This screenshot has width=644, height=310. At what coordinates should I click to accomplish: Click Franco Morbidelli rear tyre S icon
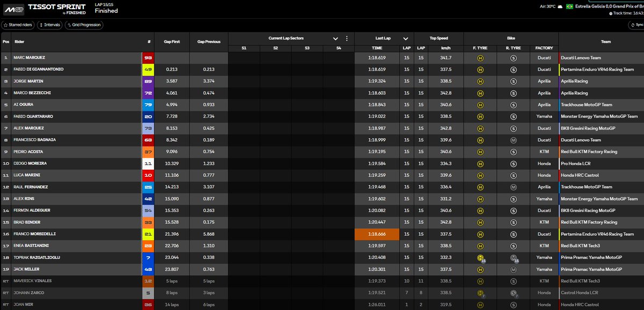pos(513,234)
